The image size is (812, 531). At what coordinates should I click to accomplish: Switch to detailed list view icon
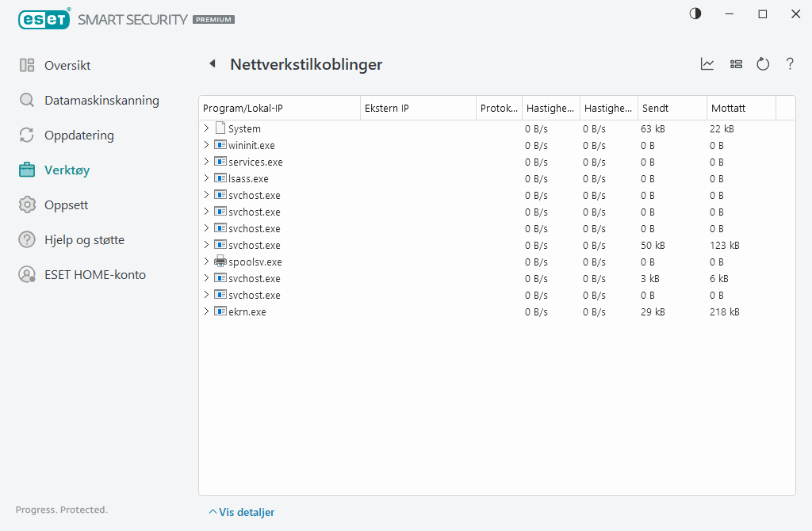pyautogui.click(x=736, y=64)
